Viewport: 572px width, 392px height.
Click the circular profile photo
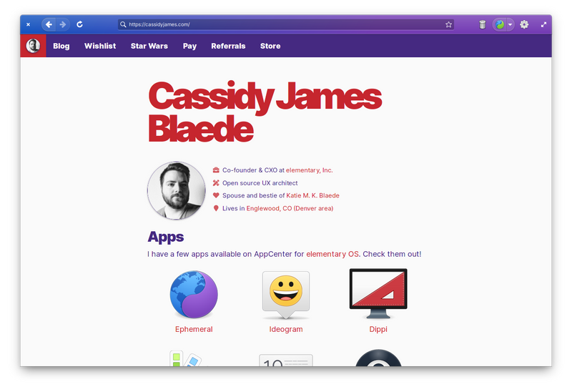[x=177, y=190]
